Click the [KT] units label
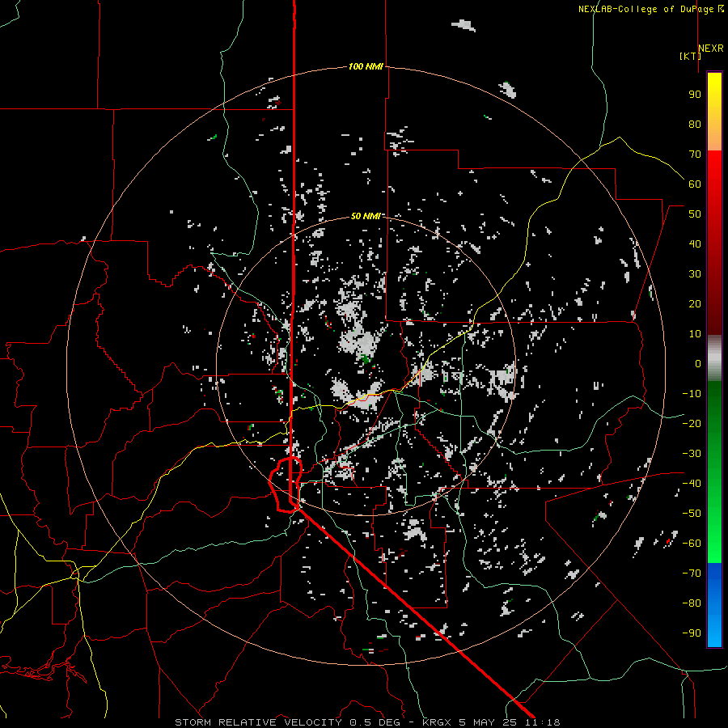The width and height of the screenshot is (728, 728). click(x=690, y=56)
